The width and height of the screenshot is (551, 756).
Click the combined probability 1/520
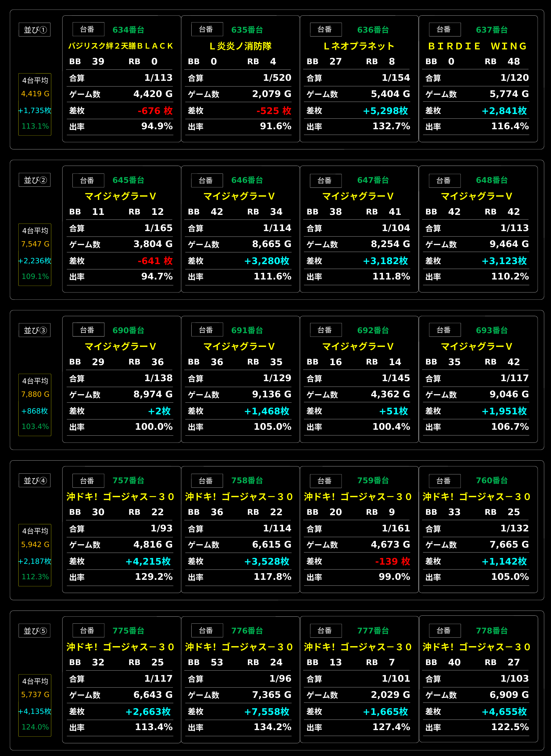pos(277,78)
